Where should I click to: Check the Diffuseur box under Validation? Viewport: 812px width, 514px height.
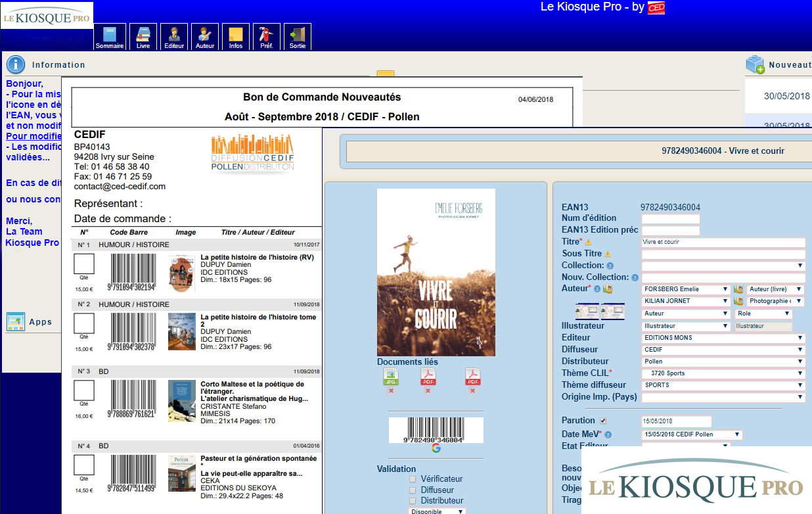(413, 490)
